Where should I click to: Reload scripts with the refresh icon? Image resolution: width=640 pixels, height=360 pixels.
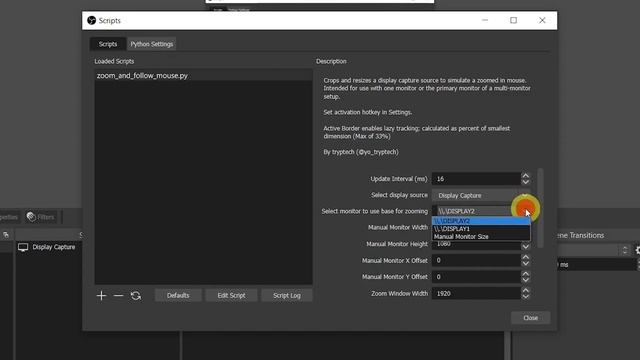point(136,296)
